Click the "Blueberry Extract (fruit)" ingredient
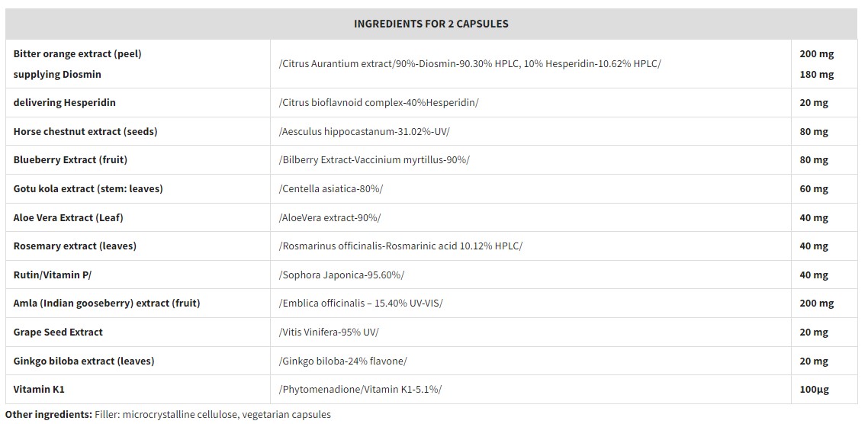868x424 pixels. pyautogui.click(x=70, y=160)
